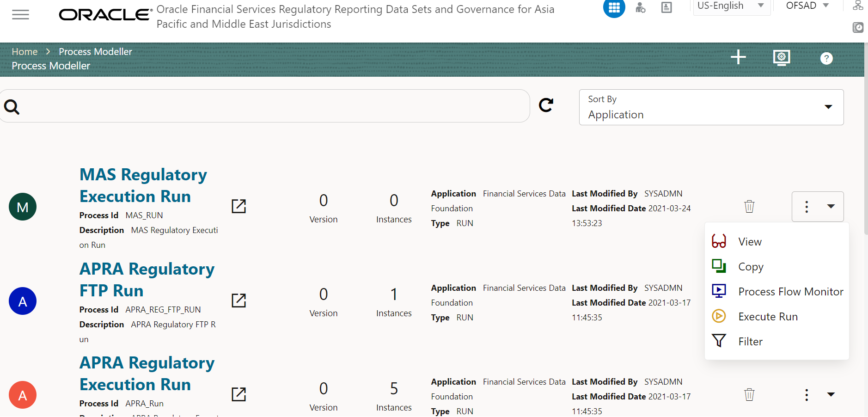The height and width of the screenshot is (417, 868).
Task: Click the hierarchy icon in top right corner
Action: coord(858,6)
